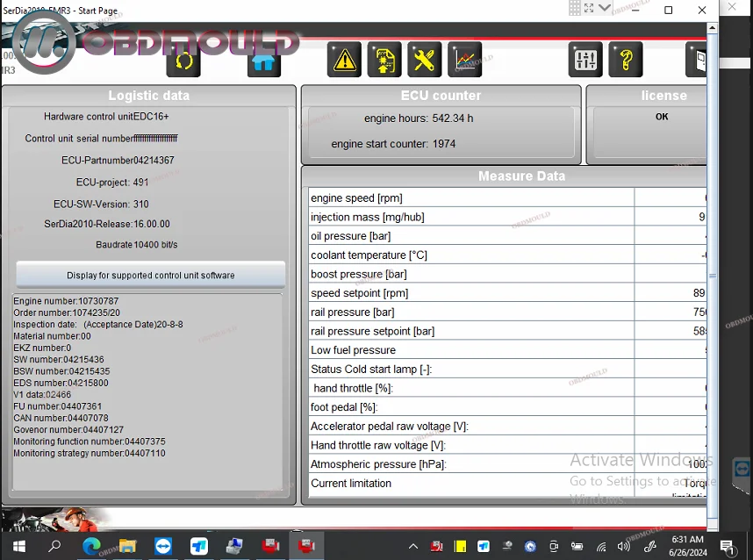Click 'ECU-SW-Version: 310' text
753x560 pixels.
[x=101, y=205]
